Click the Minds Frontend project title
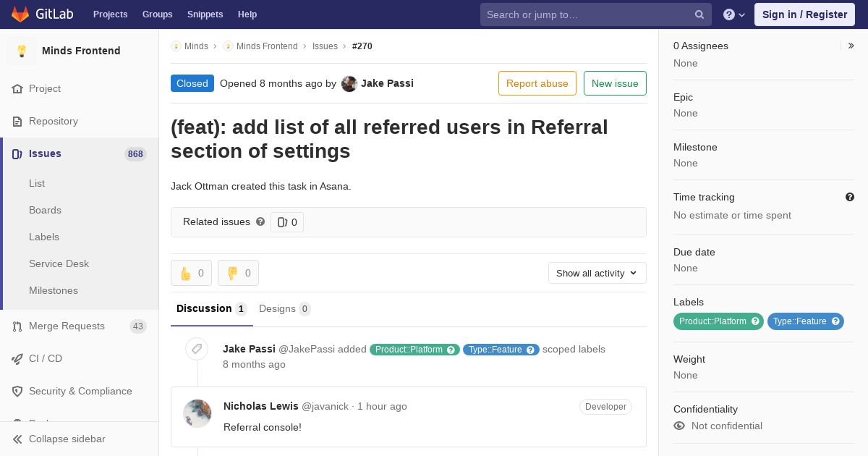 81,51
